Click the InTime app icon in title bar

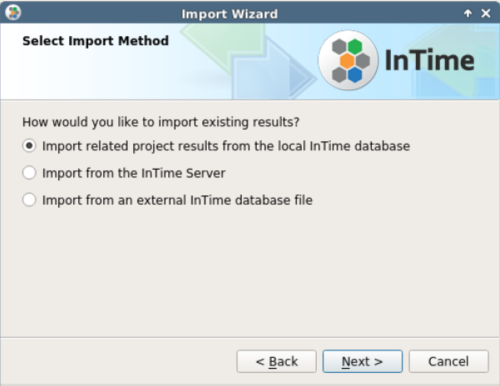coord(13,13)
